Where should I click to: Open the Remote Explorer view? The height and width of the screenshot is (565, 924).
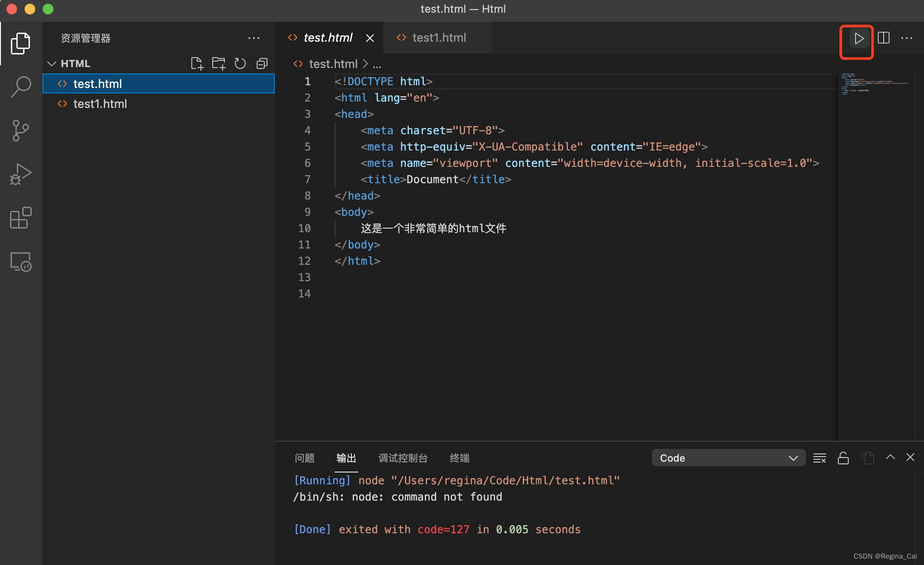(x=21, y=262)
